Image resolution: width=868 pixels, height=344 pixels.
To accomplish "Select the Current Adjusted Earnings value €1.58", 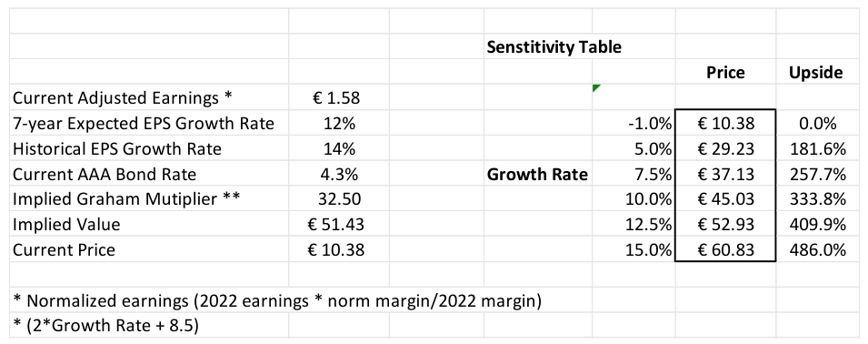I will point(339,98).
